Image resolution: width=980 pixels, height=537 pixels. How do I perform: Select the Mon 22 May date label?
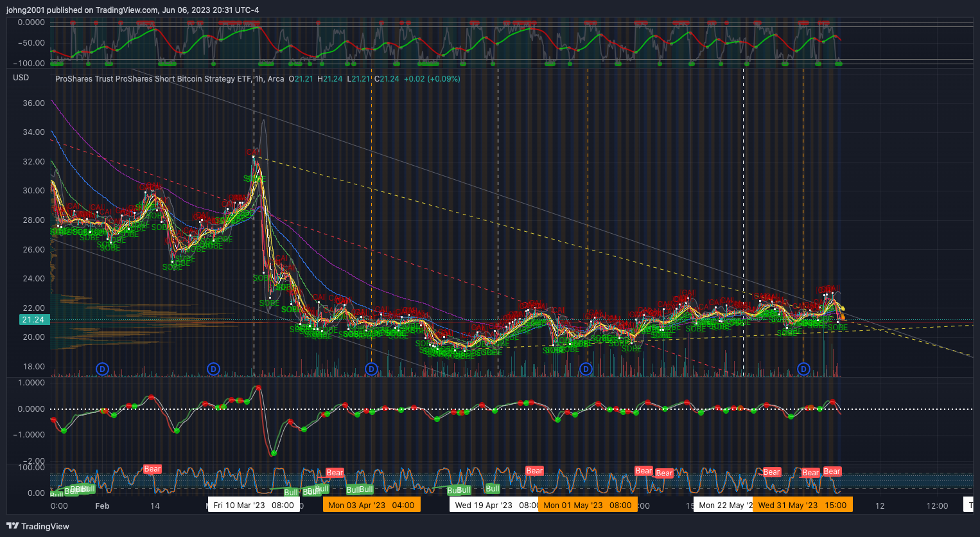click(x=723, y=505)
